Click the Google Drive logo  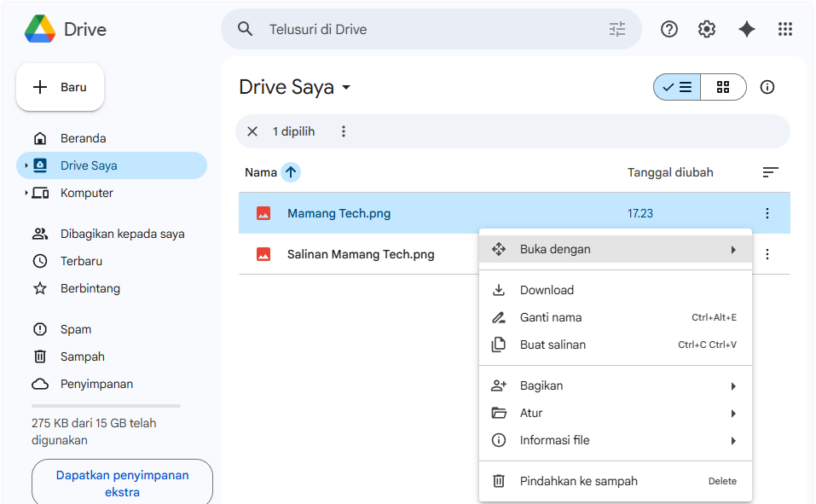[40, 29]
